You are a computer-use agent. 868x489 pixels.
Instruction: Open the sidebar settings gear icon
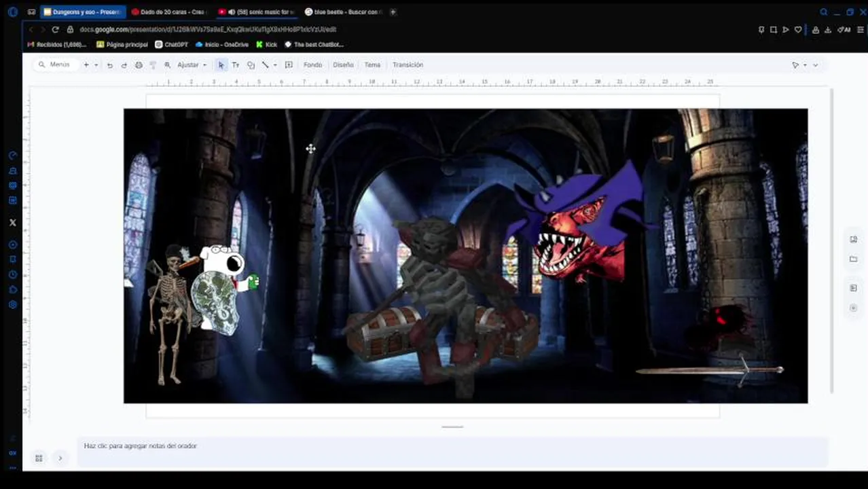(x=13, y=305)
